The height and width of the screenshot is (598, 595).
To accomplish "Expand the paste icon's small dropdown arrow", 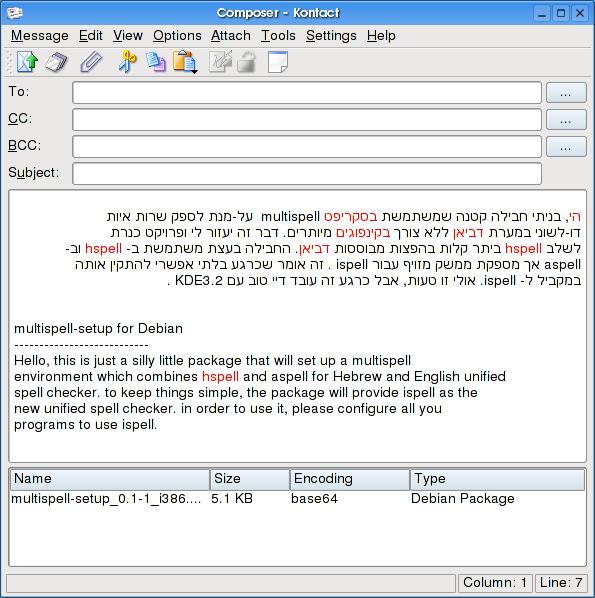I will [x=195, y=72].
